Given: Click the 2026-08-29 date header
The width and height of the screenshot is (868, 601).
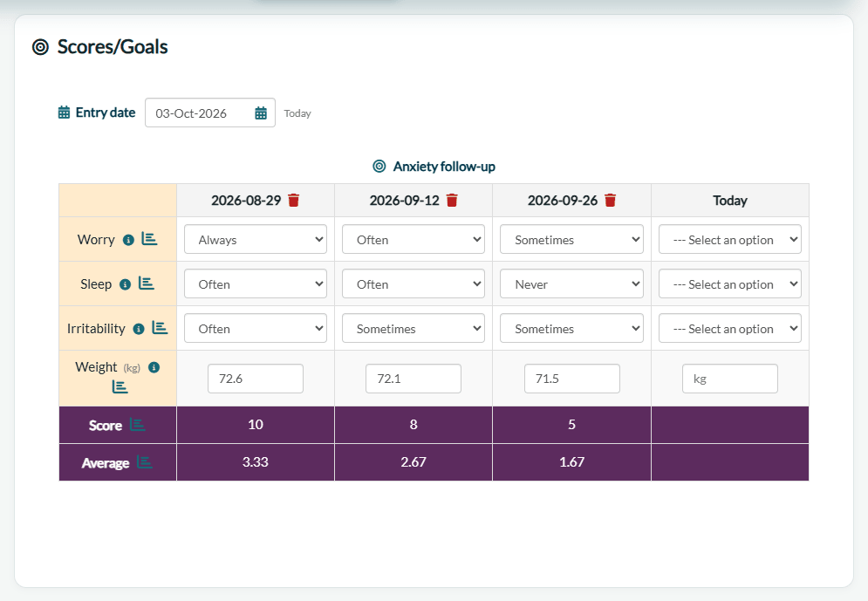Looking at the screenshot, I should coord(246,201).
